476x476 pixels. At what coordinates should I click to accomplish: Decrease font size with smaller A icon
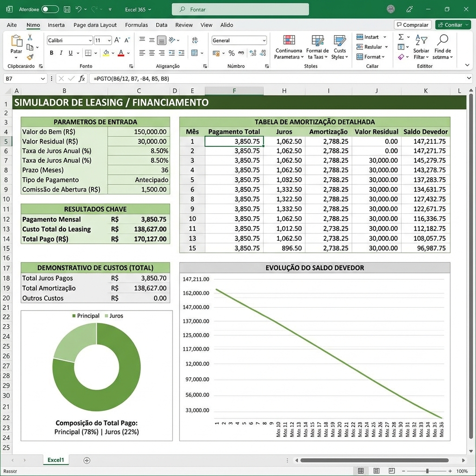127,40
